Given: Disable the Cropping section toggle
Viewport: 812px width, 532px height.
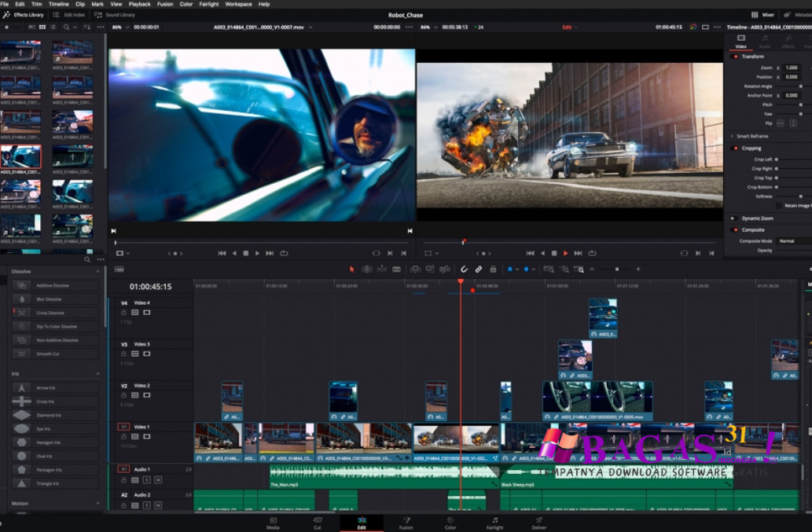Looking at the screenshot, I should pyautogui.click(x=735, y=149).
